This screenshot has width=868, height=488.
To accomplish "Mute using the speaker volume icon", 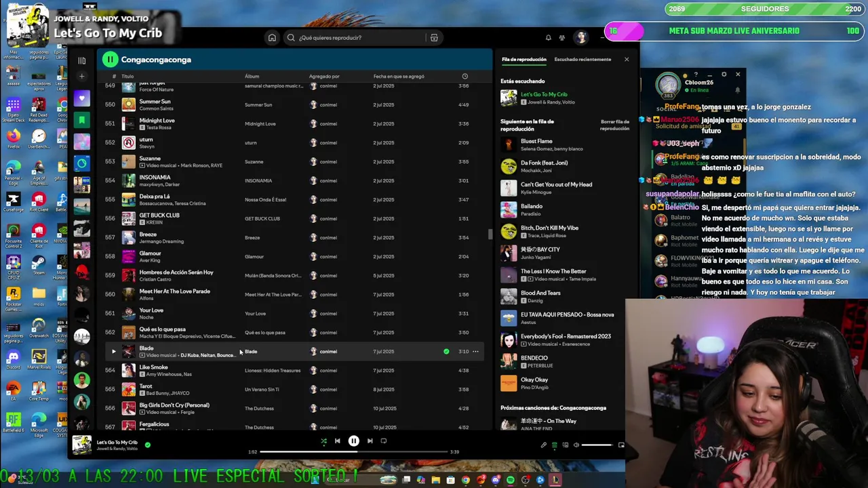I will [x=576, y=445].
